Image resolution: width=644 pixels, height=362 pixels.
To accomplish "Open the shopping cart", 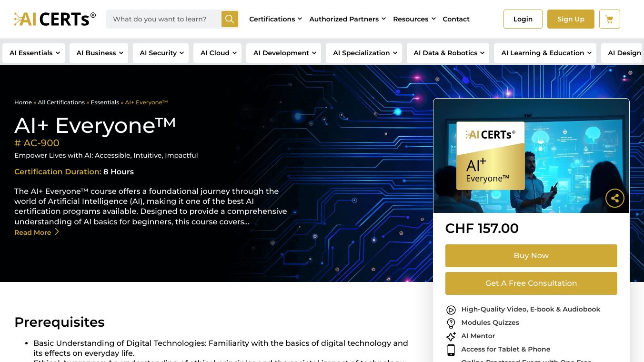I will point(609,19).
